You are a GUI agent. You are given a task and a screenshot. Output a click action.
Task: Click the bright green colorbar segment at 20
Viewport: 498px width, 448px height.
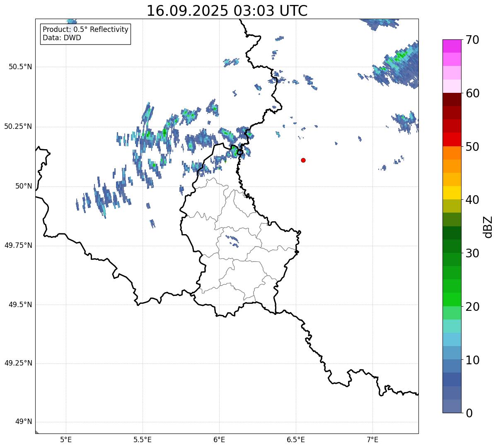pyautogui.click(x=452, y=299)
